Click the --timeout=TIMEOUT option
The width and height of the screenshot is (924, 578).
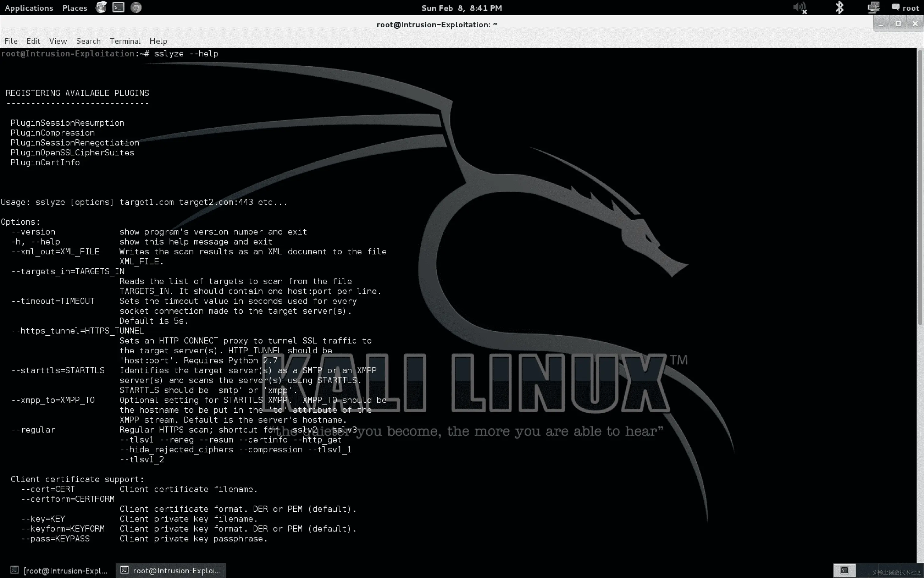click(52, 301)
